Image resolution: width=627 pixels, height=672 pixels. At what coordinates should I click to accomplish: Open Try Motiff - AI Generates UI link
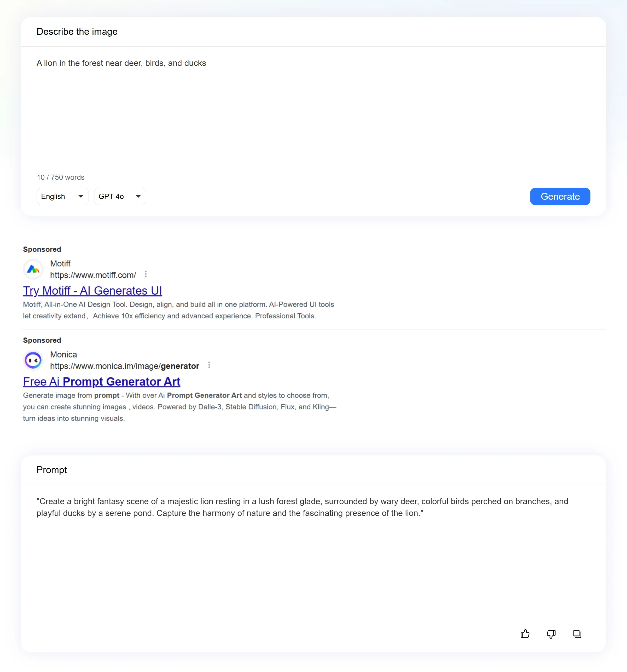click(92, 291)
